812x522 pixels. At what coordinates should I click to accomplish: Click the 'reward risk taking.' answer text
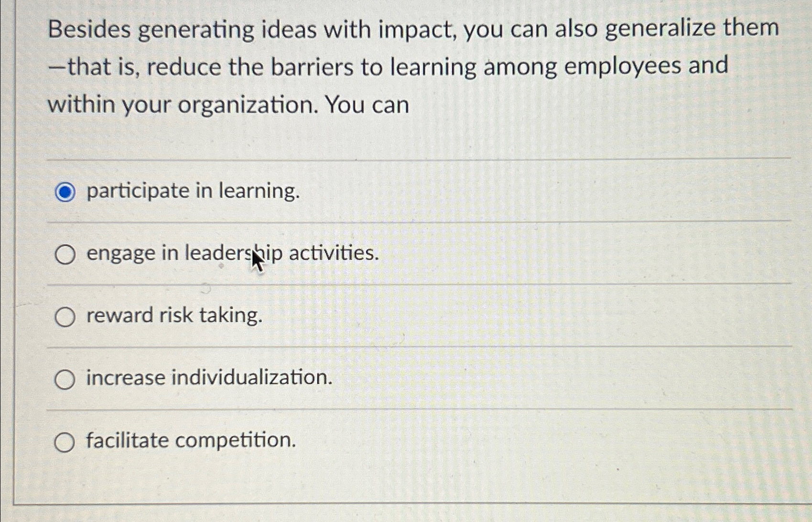173,316
